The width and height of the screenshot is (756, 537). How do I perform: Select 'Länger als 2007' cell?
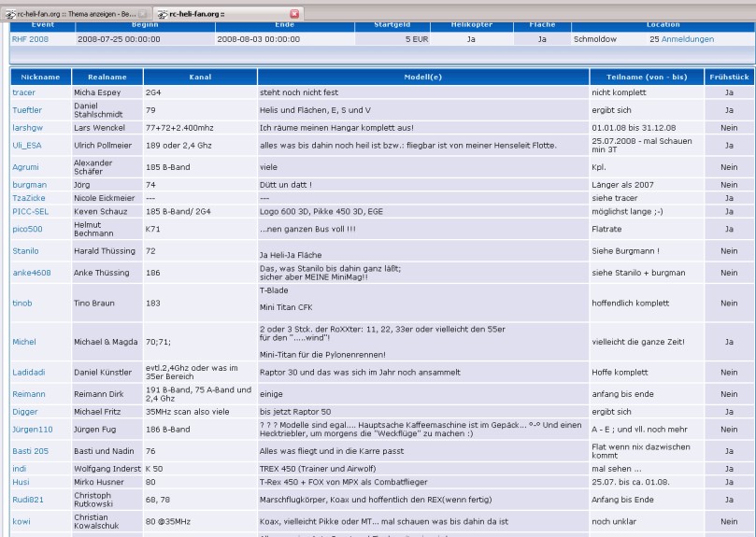[x=622, y=185]
